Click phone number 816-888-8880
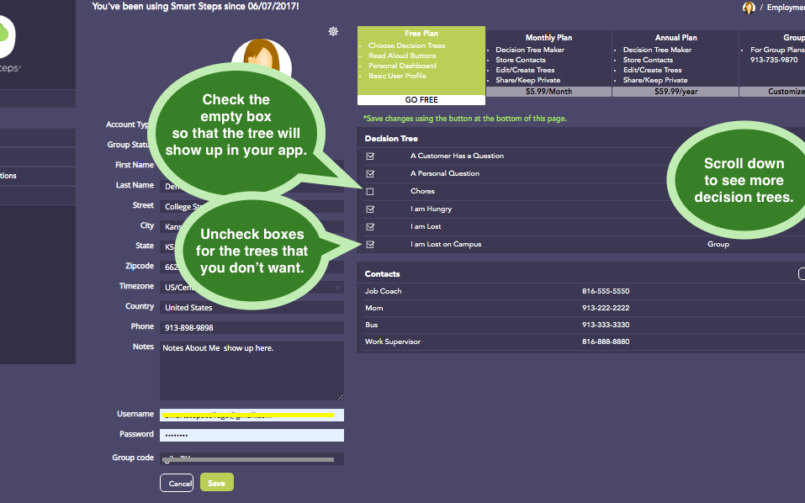This screenshot has height=503, width=805. click(605, 342)
